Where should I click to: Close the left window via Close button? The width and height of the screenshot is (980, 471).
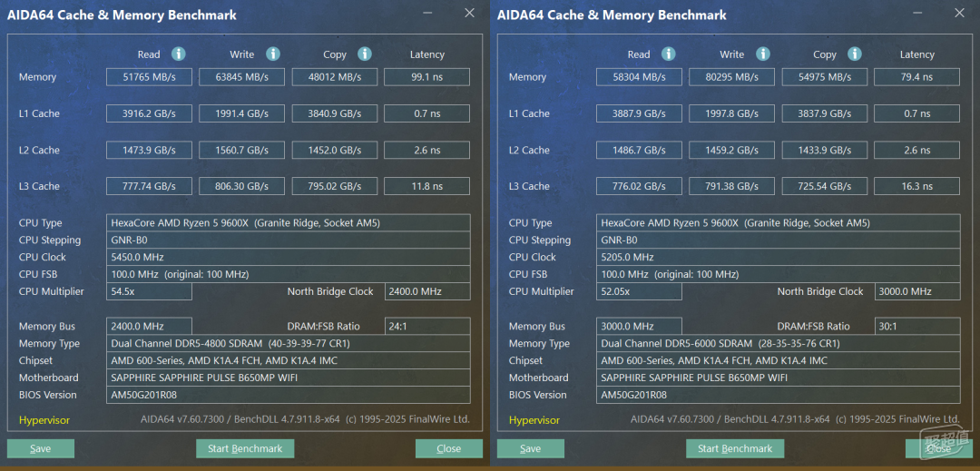click(x=449, y=448)
